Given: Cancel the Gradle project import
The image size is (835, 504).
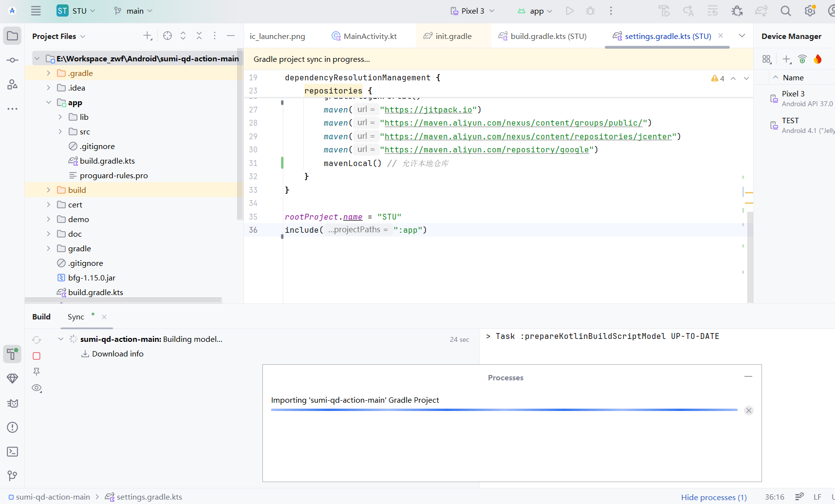Looking at the screenshot, I should tap(749, 411).
